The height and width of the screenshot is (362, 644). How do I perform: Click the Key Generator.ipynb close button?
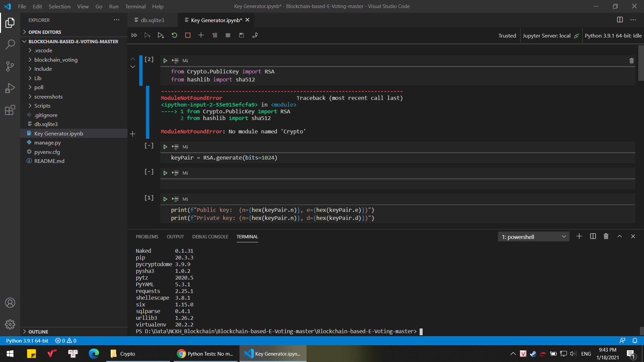point(247,20)
